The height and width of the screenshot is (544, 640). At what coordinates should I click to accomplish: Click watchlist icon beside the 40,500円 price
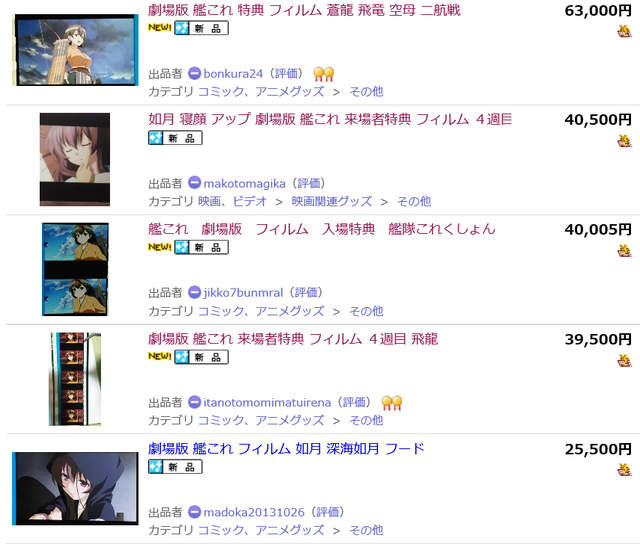click(x=624, y=141)
